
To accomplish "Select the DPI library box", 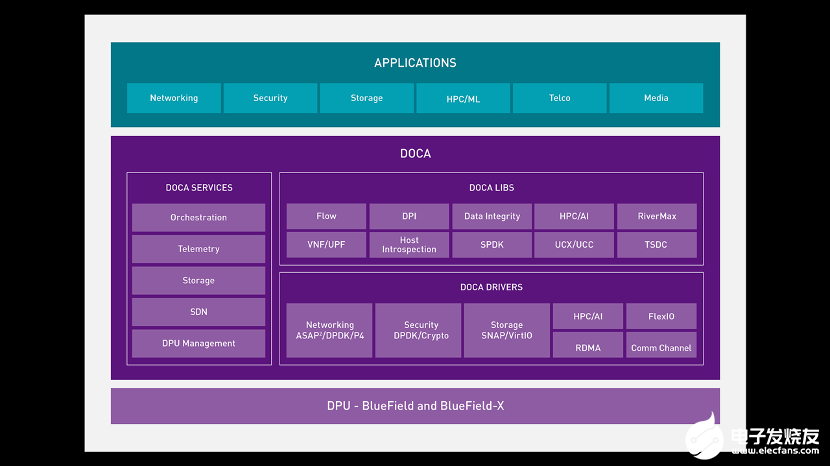I will point(409,216).
